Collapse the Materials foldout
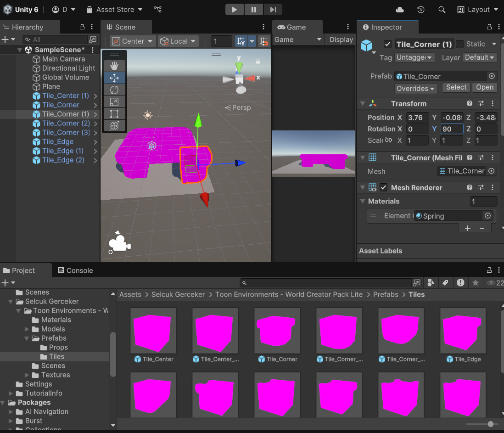 [363, 201]
